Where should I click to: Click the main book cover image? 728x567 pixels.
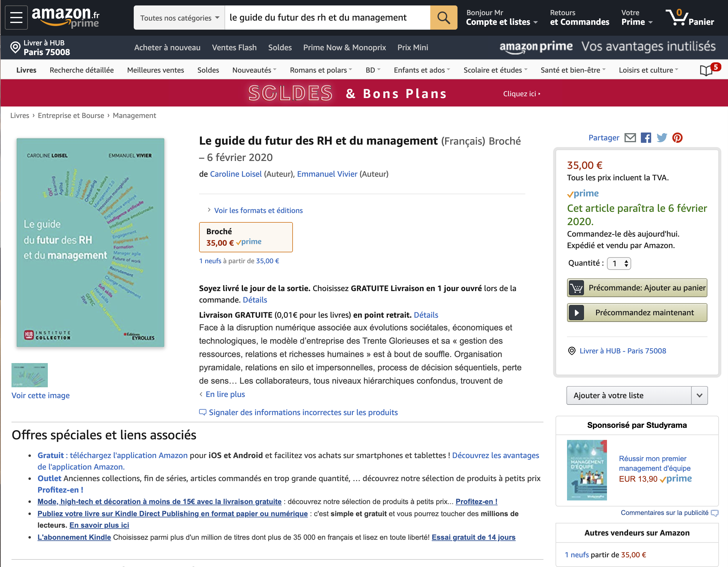point(90,242)
